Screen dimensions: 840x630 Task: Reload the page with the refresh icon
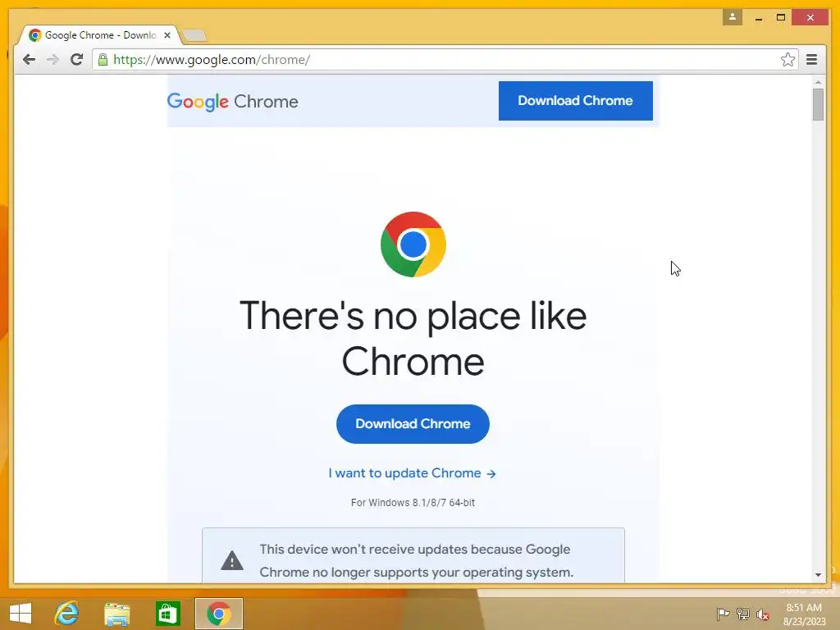[76, 59]
